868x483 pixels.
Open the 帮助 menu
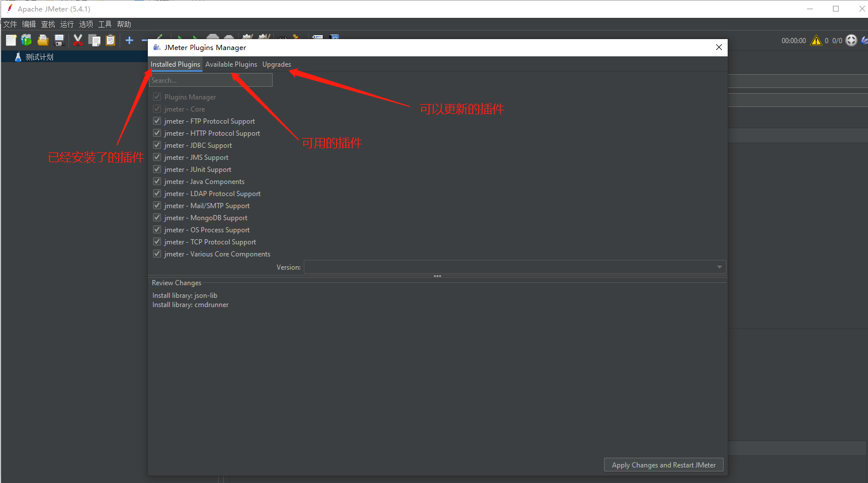pyautogui.click(x=124, y=24)
